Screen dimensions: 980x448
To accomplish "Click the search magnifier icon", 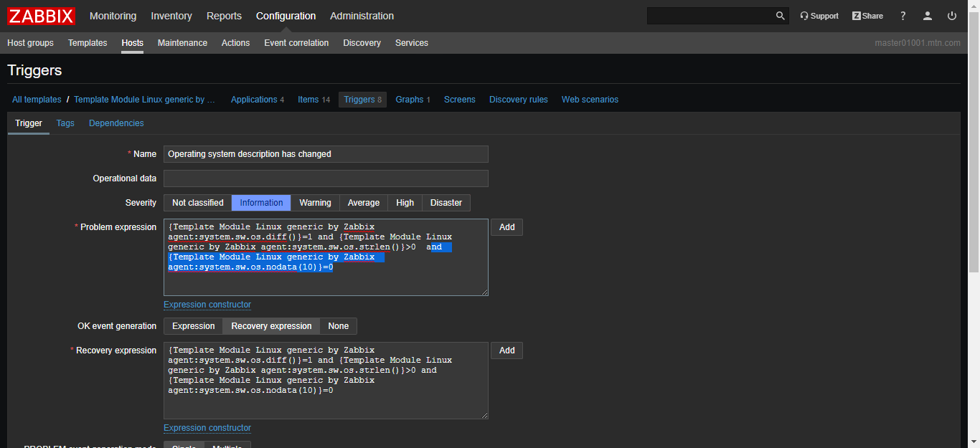I will coord(780,15).
